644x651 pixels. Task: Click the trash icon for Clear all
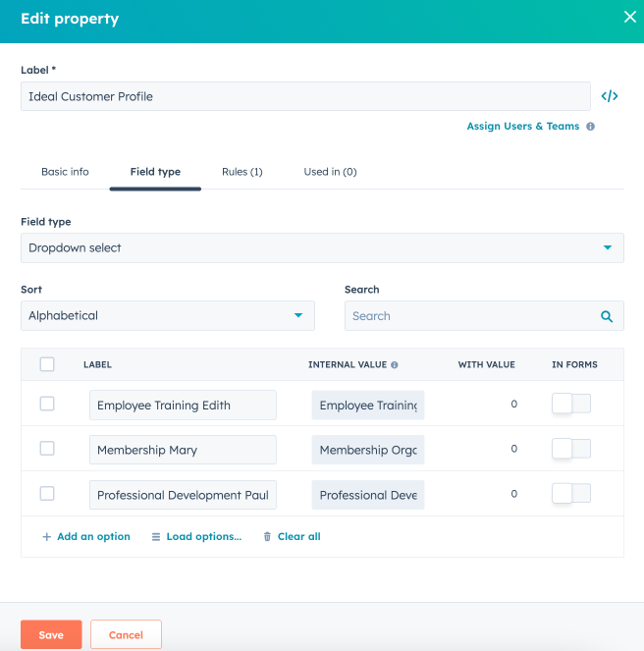pos(267,537)
